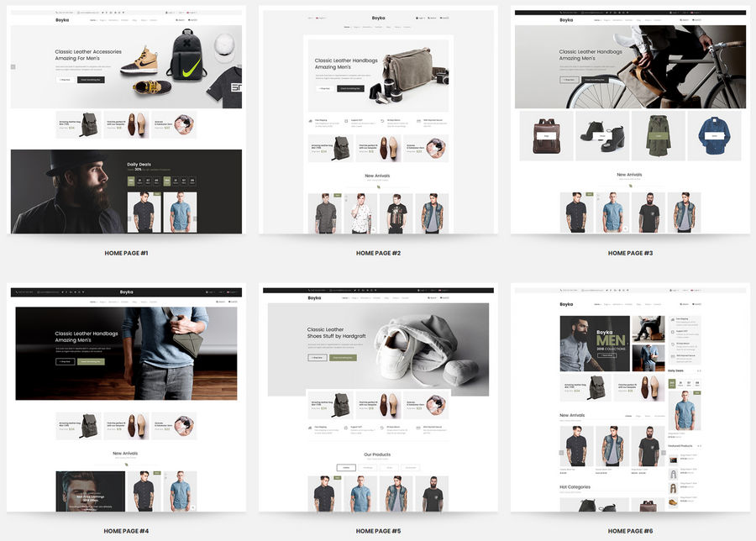Click the Boyka logo in Home Page #3 preview
Screen dimensions: 756x541
566,20
